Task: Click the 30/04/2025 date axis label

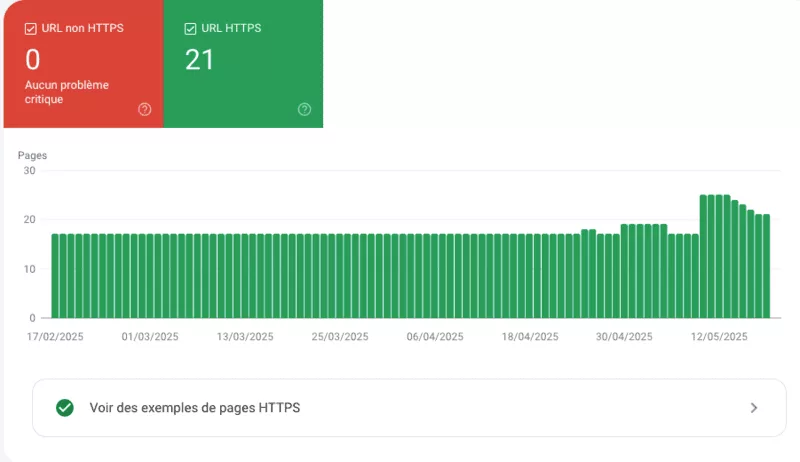Action: (624, 337)
